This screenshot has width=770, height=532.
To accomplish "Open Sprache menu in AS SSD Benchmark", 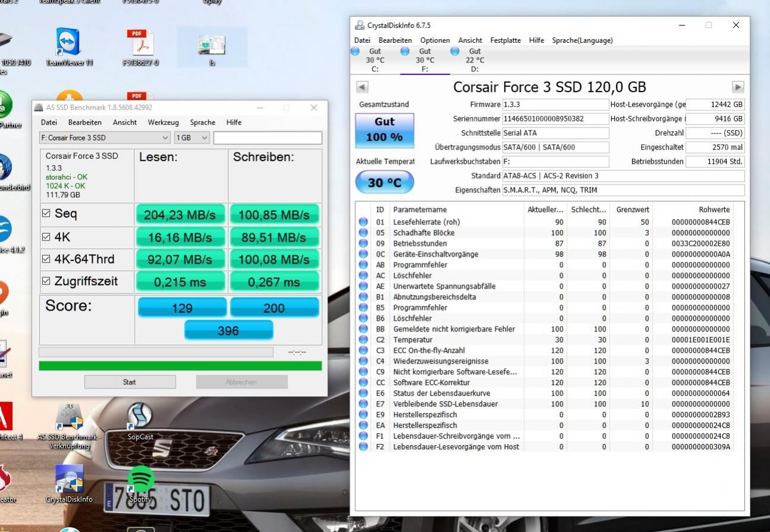I will (202, 123).
